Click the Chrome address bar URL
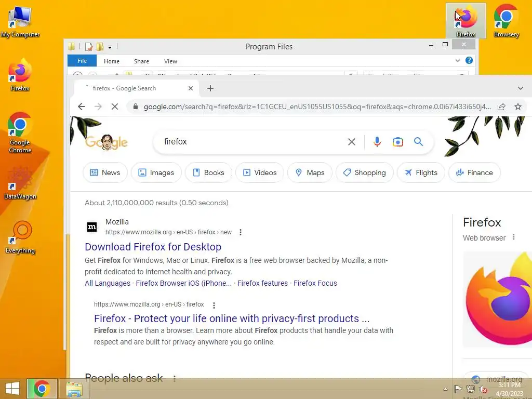532x399 pixels. [x=317, y=107]
